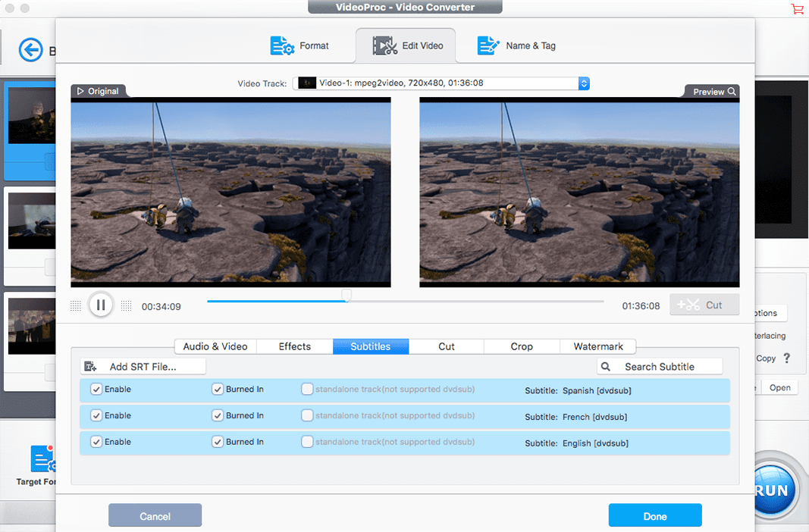The height and width of the screenshot is (532, 809).
Task: Click the total duration 01:36:08
Action: click(641, 306)
